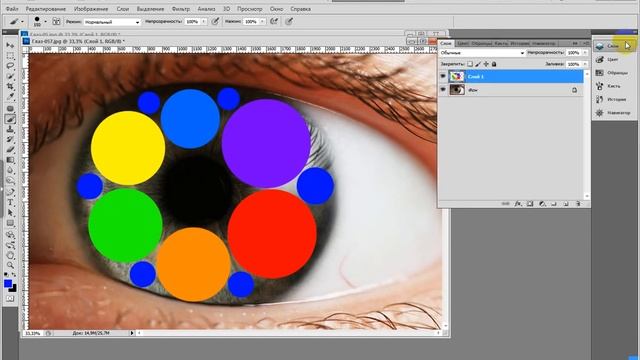Hide the Фон background layer eye
640x360 pixels.
[x=443, y=90]
